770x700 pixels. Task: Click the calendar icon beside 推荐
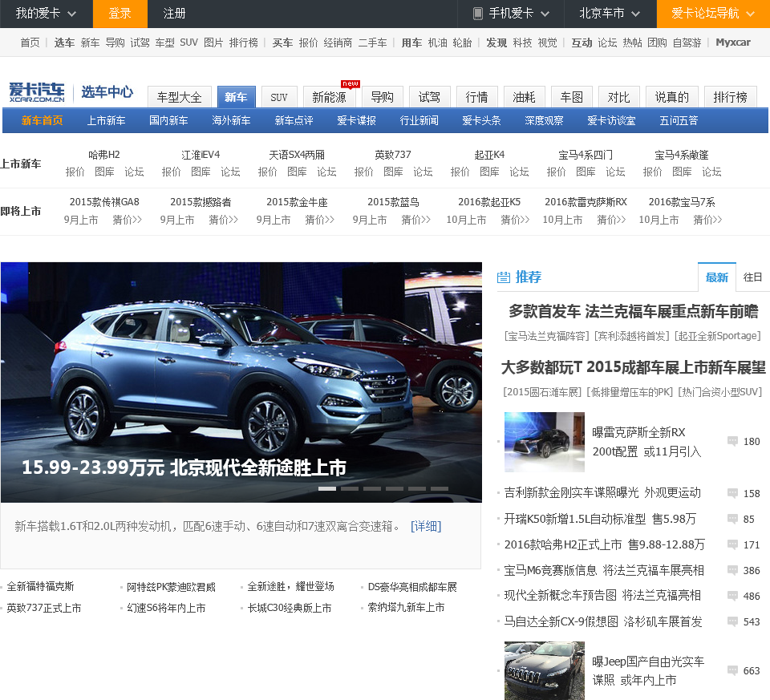(504, 277)
